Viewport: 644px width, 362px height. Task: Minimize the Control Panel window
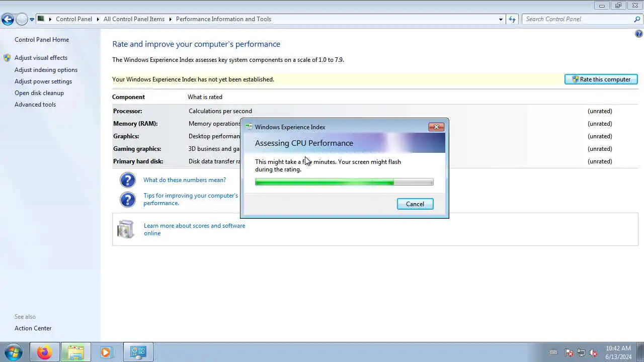click(602, 5)
